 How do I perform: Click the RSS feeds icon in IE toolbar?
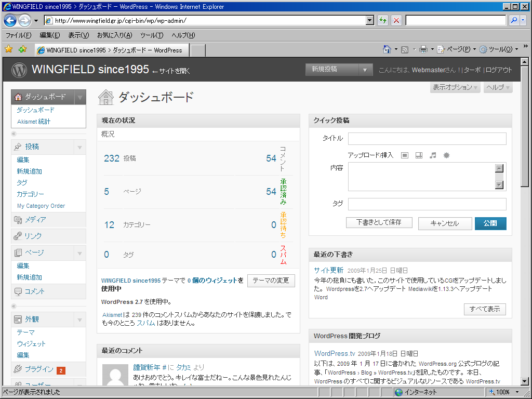(405, 50)
